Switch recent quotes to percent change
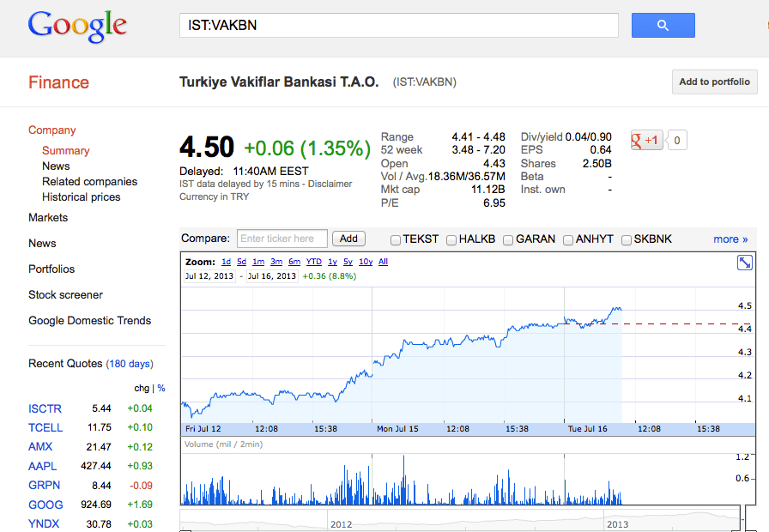This screenshot has width=769, height=532. point(161,389)
